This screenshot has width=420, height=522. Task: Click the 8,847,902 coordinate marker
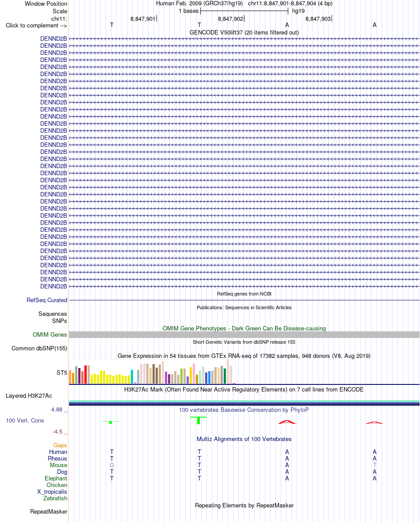tap(230, 19)
